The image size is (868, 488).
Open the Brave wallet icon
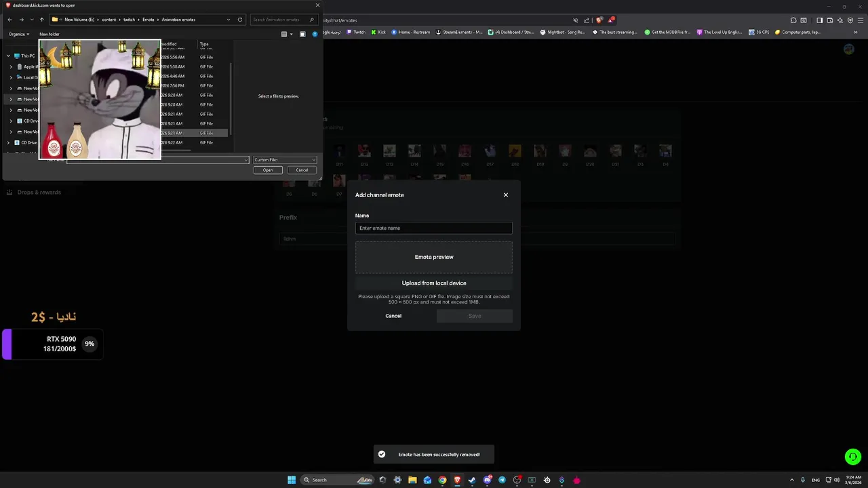[x=829, y=20]
